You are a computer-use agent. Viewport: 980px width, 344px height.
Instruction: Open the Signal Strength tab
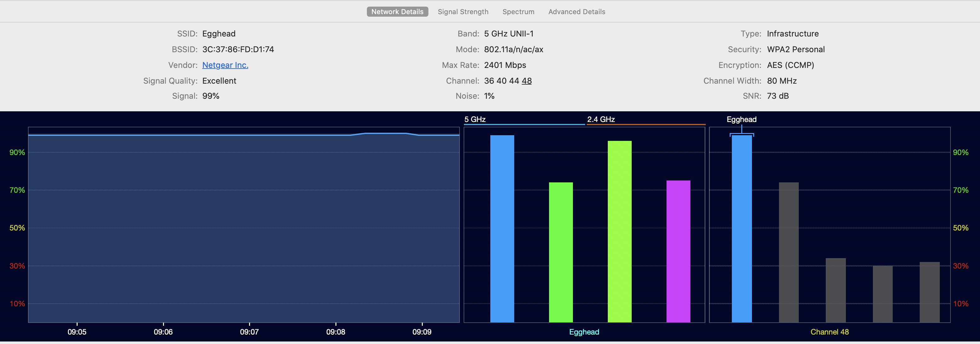[x=463, y=12]
